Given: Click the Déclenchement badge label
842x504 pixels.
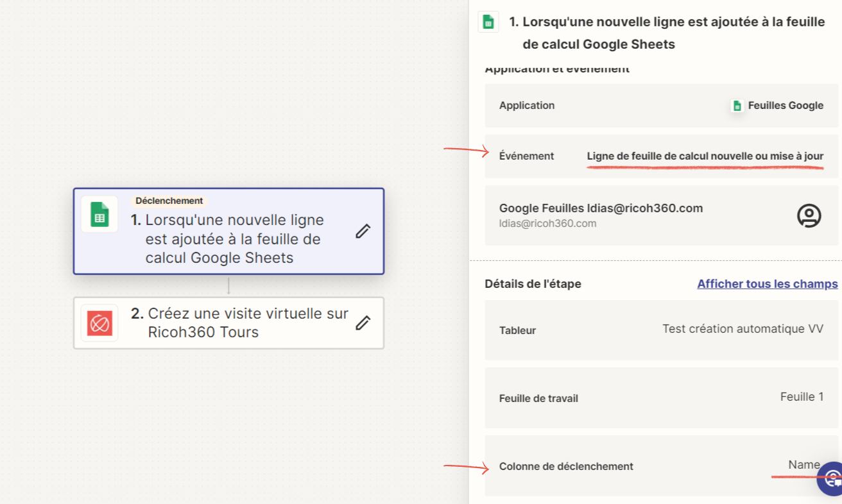Looking at the screenshot, I should click(169, 201).
